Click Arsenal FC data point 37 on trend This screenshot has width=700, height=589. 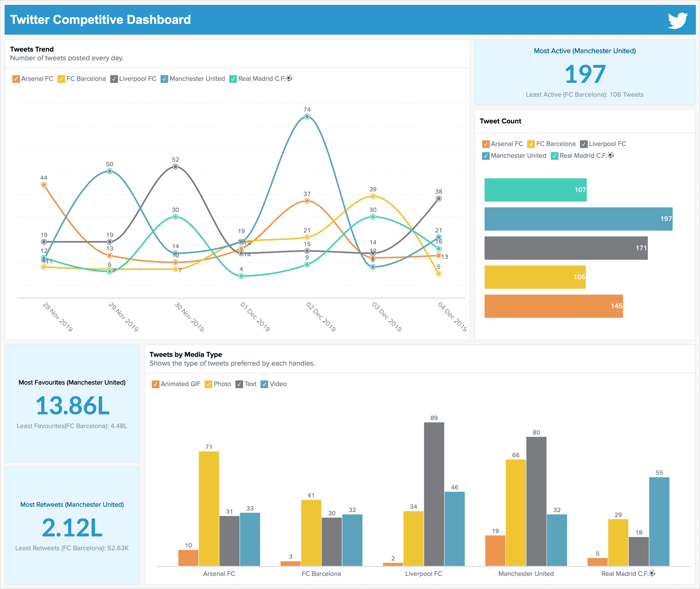(307, 201)
